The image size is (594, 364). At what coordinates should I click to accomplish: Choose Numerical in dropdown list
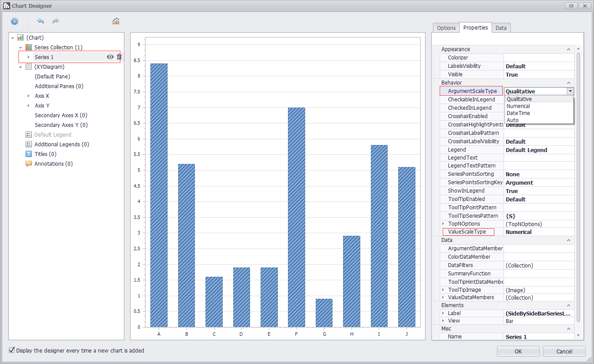(x=539, y=106)
